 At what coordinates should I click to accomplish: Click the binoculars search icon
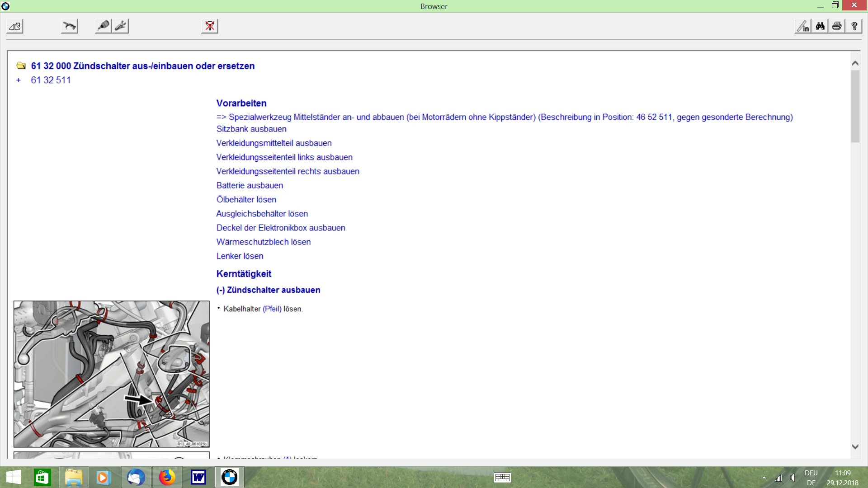click(x=820, y=26)
